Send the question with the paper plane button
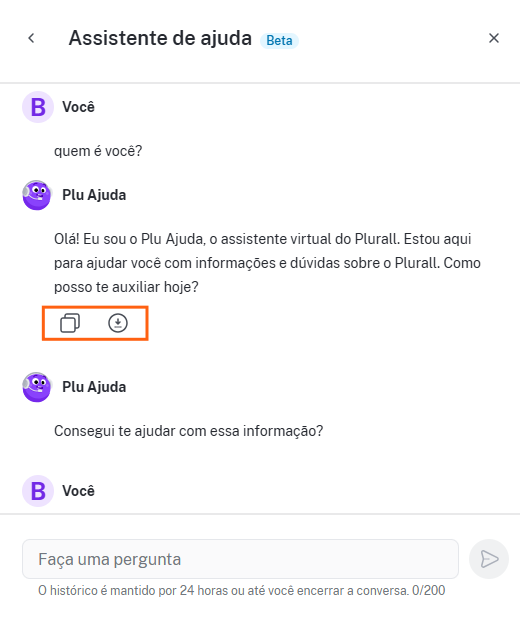 pyautogui.click(x=489, y=559)
